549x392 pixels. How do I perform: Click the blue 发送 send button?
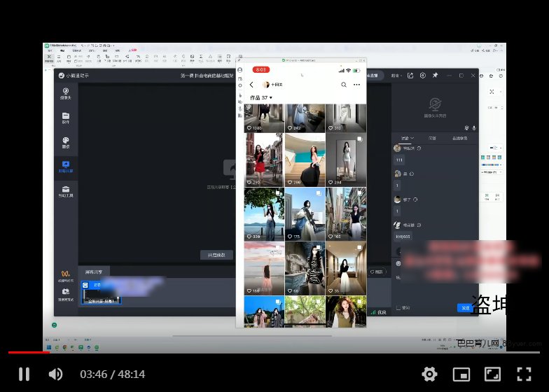465,308
